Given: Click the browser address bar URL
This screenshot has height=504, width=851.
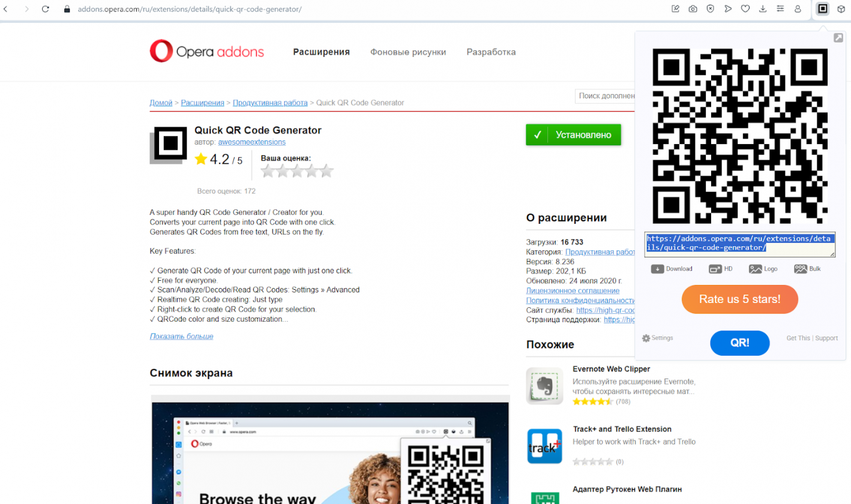Looking at the screenshot, I should coord(190,9).
